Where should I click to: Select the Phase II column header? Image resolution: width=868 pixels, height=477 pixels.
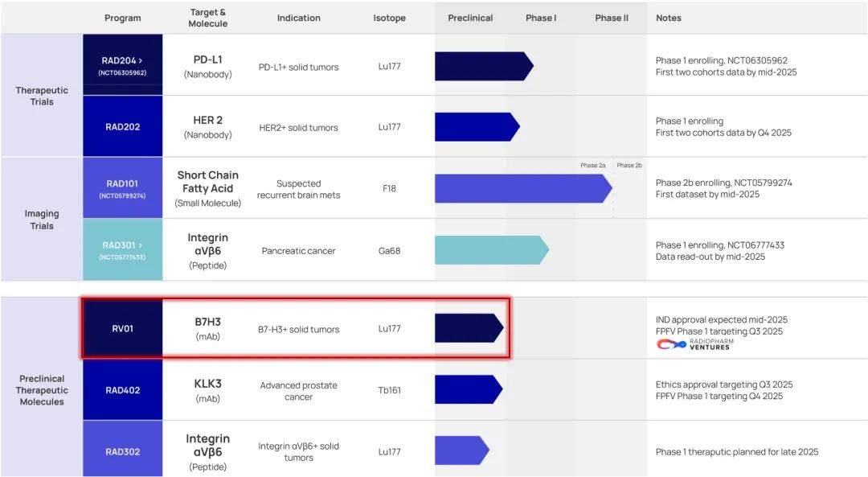click(612, 18)
